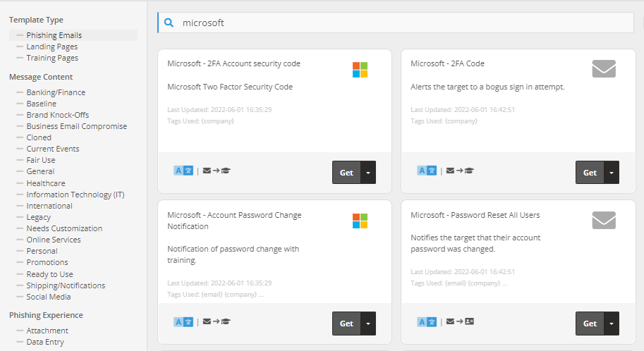Click 'Alerts the target to a bogus sign in attempt' text
Viewport: 644px width, 351px height.
487,87
